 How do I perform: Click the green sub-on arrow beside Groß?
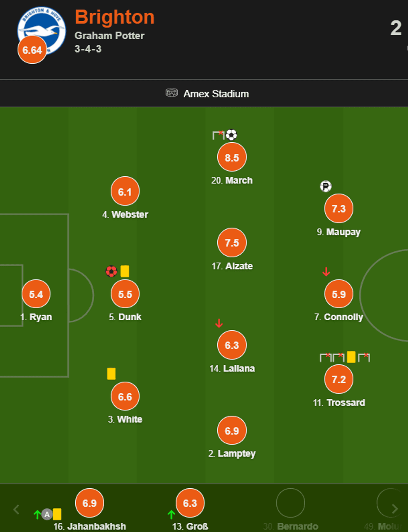click(x=171, y=515)
